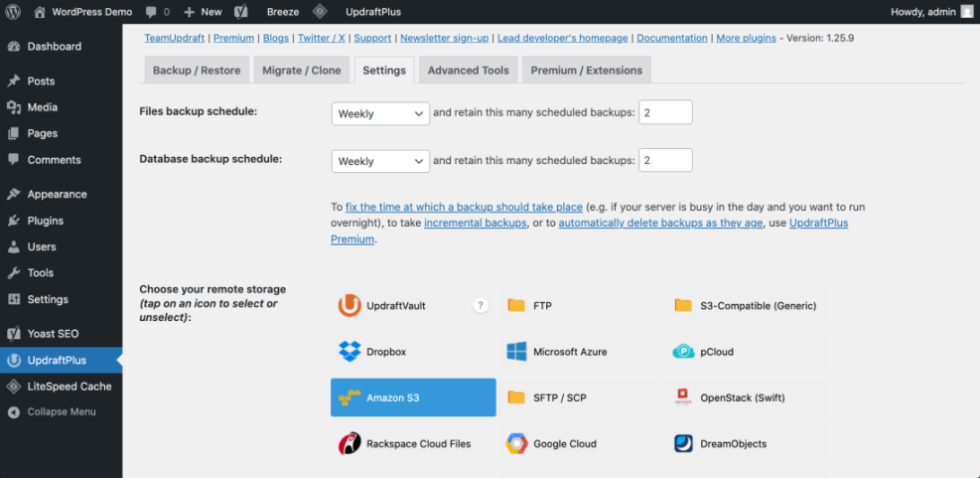
Task: Click the Users sidebar icon
Action: coord(14,246)
